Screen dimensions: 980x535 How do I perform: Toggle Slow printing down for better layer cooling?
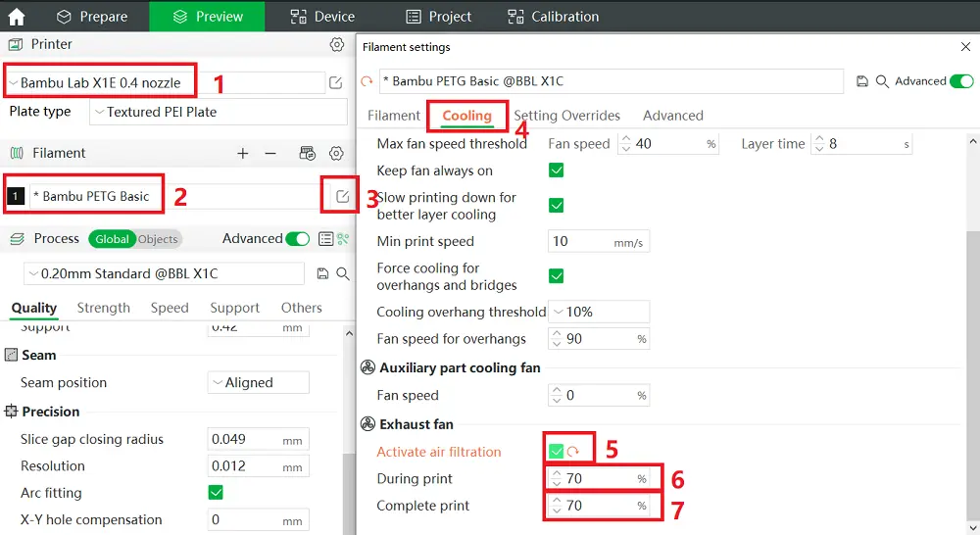click(557, 205)
